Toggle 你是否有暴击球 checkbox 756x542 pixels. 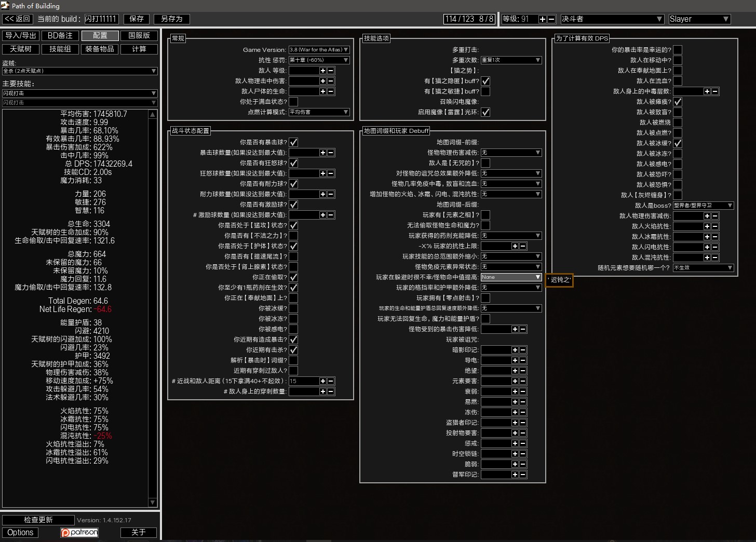pos(293,142)
